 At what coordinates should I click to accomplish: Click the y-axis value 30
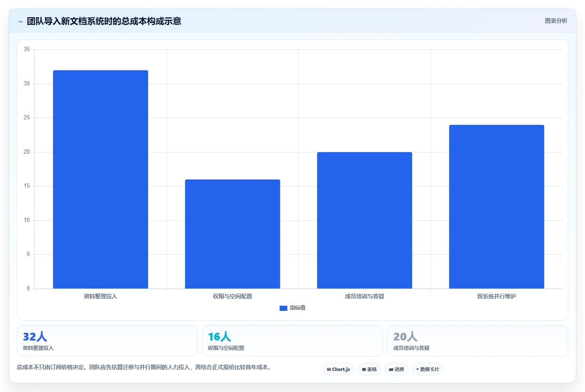coord(27,84)
